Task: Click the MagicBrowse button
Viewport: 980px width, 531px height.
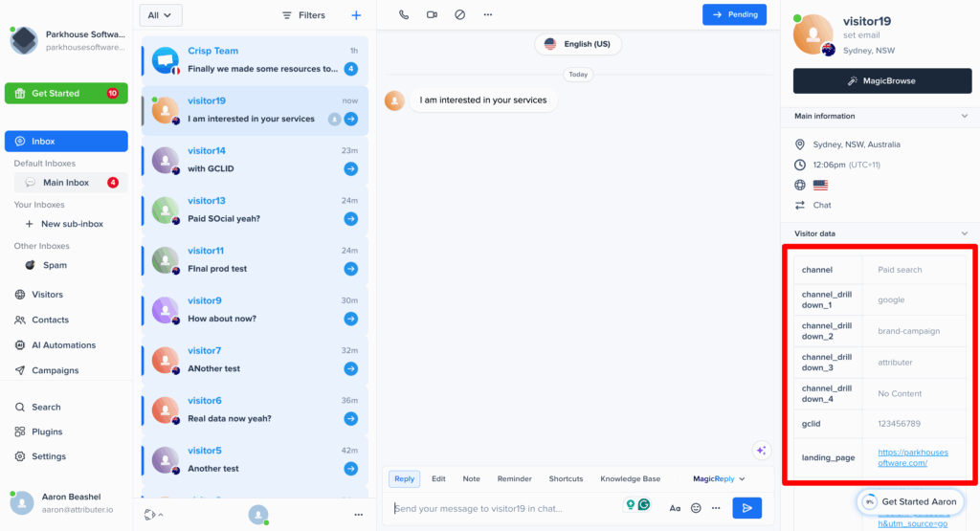Action: click(x=881, y=81)
